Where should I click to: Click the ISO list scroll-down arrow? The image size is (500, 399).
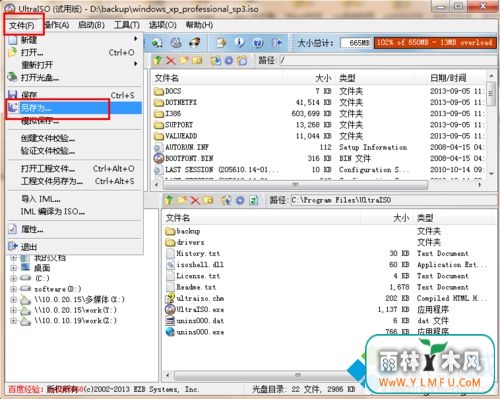click(491, 173)
